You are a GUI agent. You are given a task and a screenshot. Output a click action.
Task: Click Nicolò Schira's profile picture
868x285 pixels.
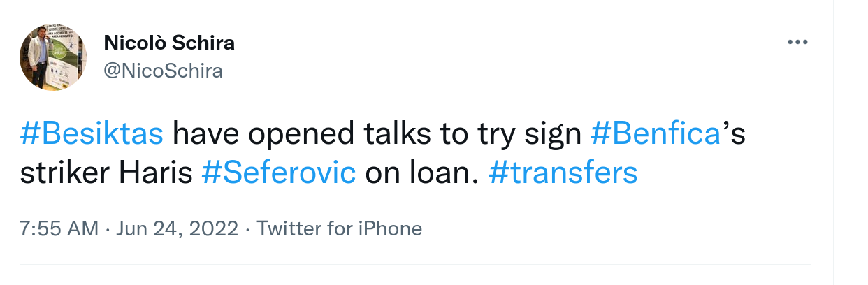(53, 58)
